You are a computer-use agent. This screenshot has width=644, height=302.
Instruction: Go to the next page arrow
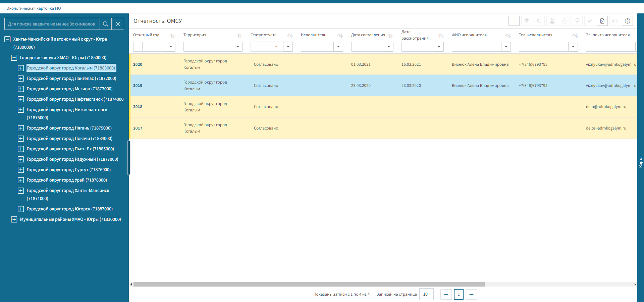[471, 294]
